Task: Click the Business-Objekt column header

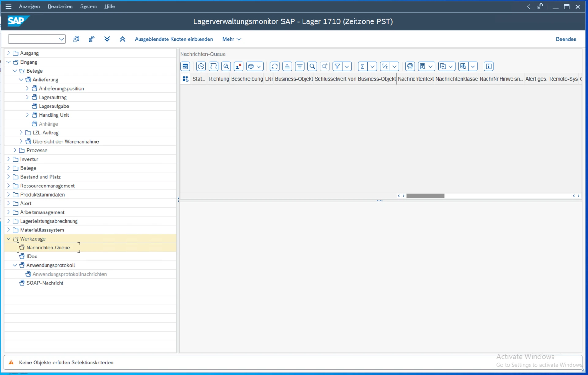Action: [x=294, y=79]
